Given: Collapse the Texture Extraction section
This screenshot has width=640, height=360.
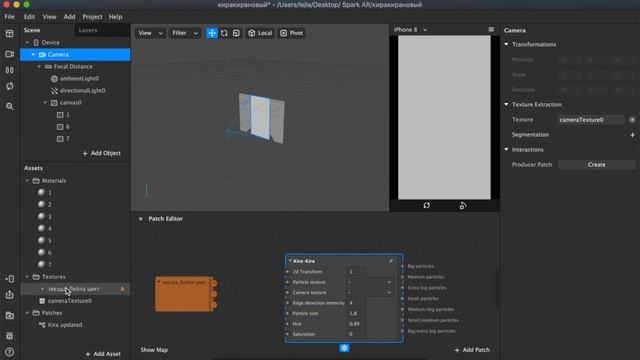Looking at the screenshot, I should pyautogui.click(x=507, y=104).
